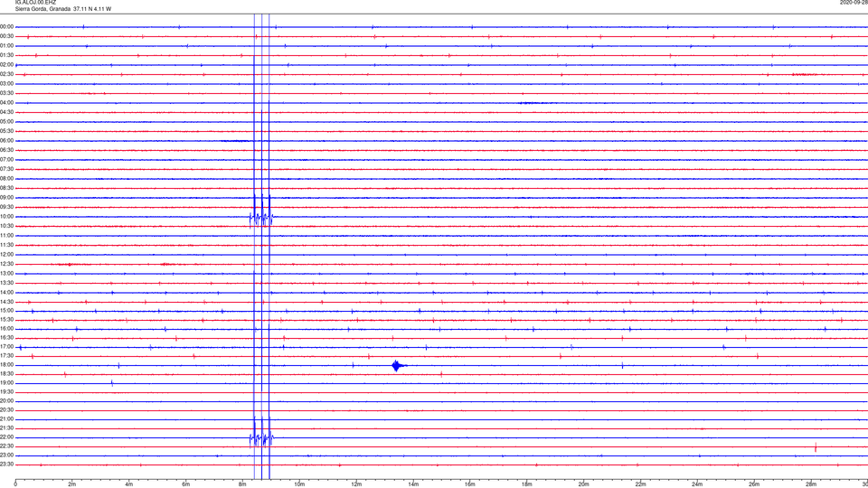This screenshot has height=488, width=868.
Task: Pick the '23:00' row label
Action: 6,455
